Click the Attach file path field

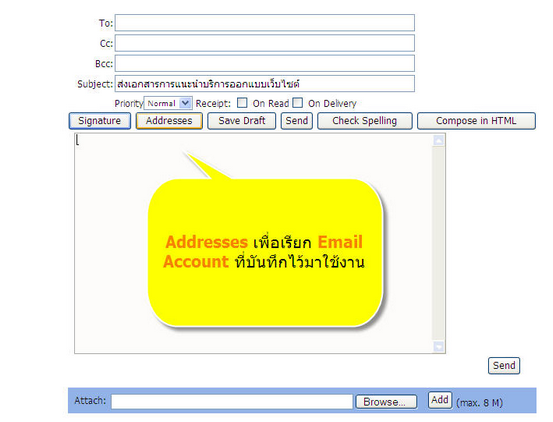pos(232,402)
